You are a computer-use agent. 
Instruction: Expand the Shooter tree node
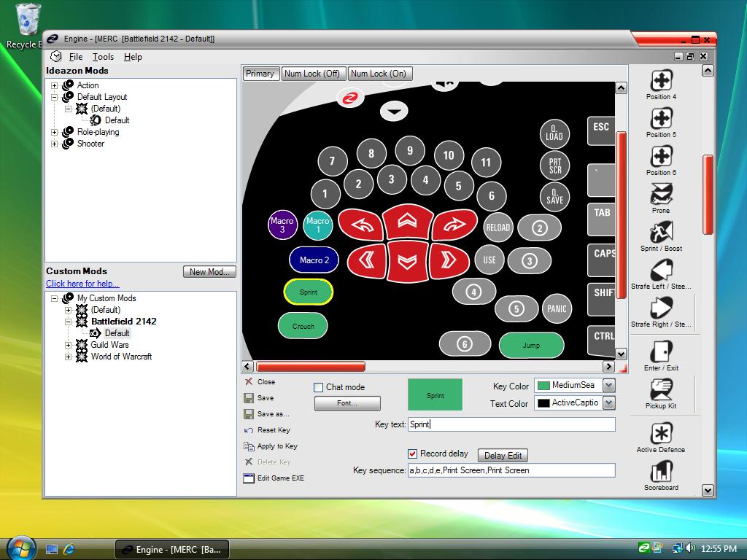54,144
